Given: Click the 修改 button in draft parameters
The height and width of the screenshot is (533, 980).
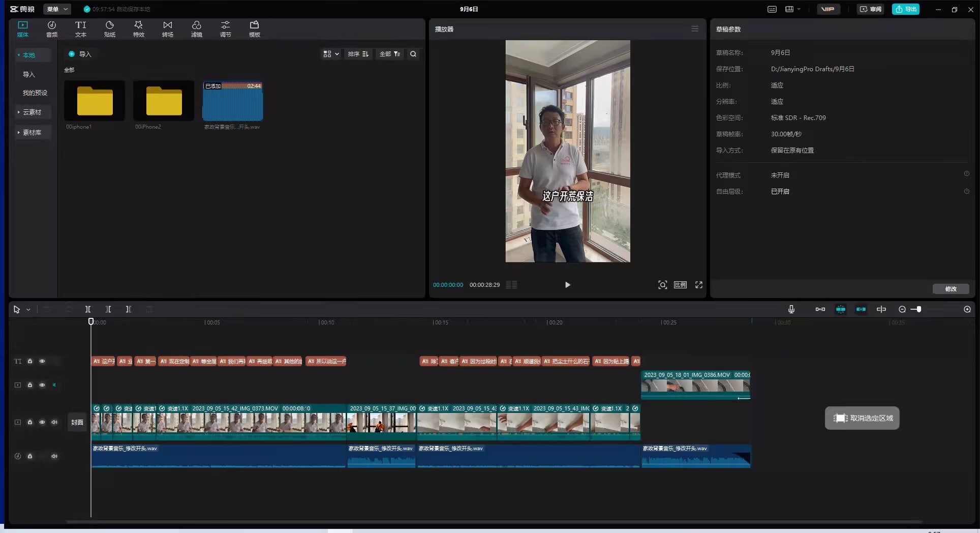Looking at the screenshot, I should [x=950, y=289].
